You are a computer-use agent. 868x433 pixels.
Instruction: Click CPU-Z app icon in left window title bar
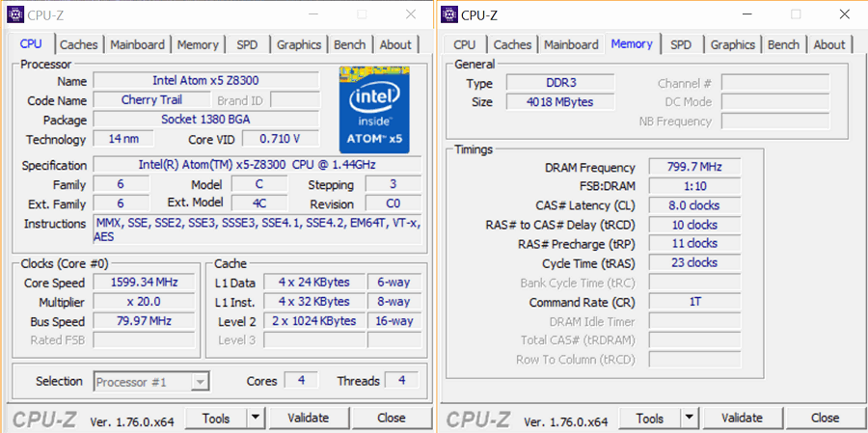(x=14, y=15)
